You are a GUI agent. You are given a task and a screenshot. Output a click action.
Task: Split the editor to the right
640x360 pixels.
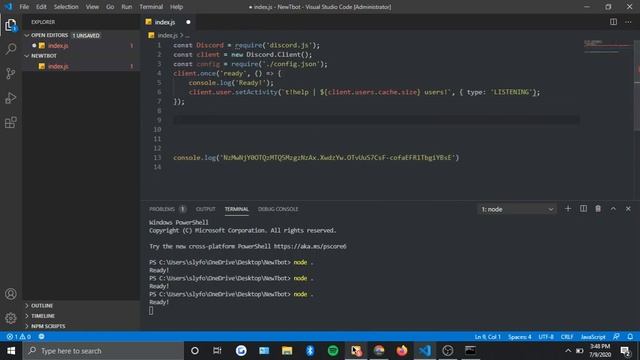(613, 22)
